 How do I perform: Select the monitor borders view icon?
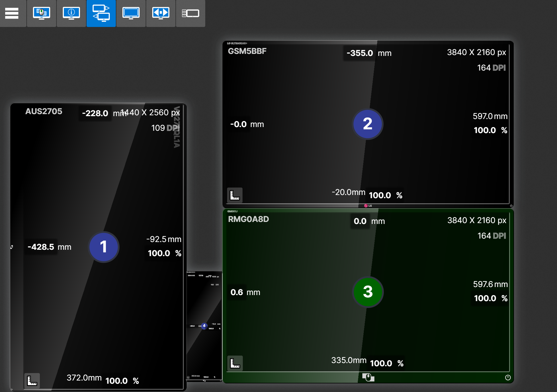click(191, 13)
